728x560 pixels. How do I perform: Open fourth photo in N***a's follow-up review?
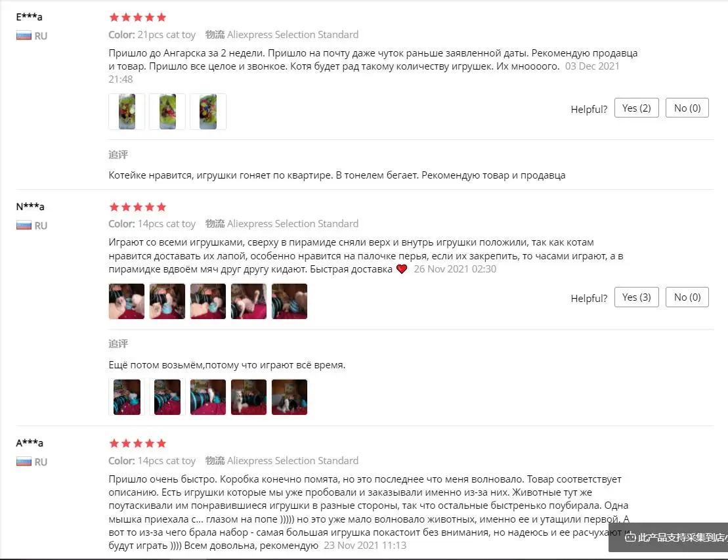(x=248, y=397)
